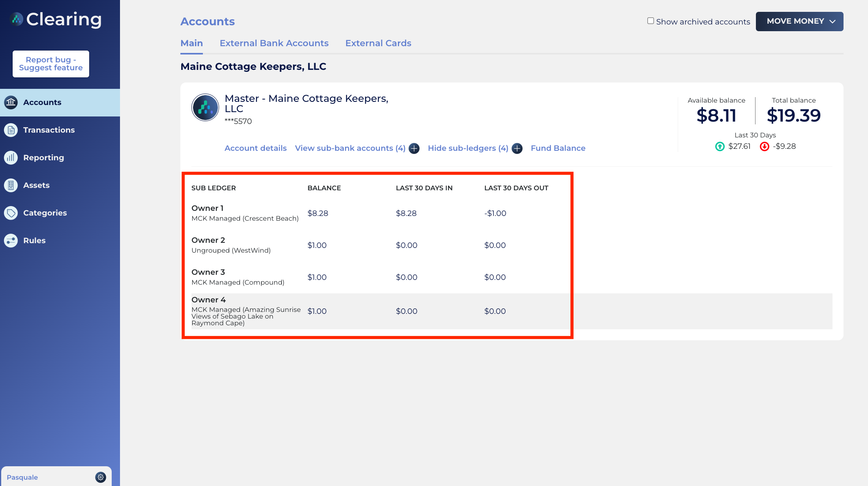
Task: Switch to the Main tab
Action: tap(191, 43)
